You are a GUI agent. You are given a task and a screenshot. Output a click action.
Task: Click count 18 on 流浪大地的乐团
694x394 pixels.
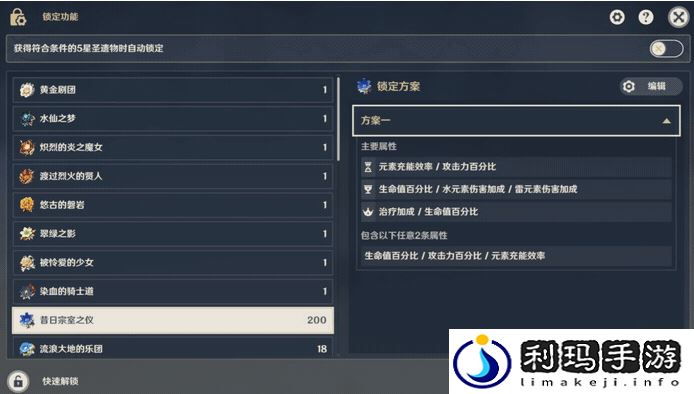[322, 349]
